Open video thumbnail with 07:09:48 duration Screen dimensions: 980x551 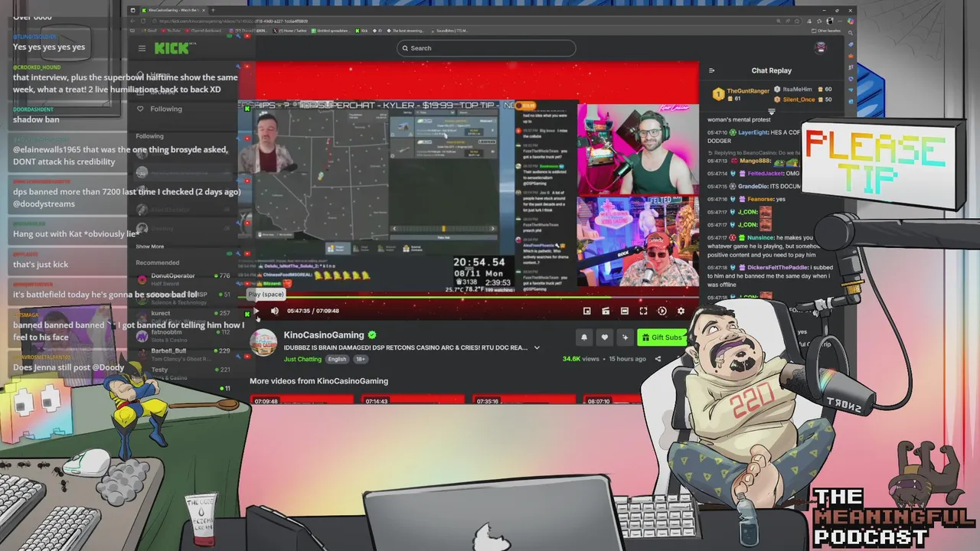coord(302,399)
